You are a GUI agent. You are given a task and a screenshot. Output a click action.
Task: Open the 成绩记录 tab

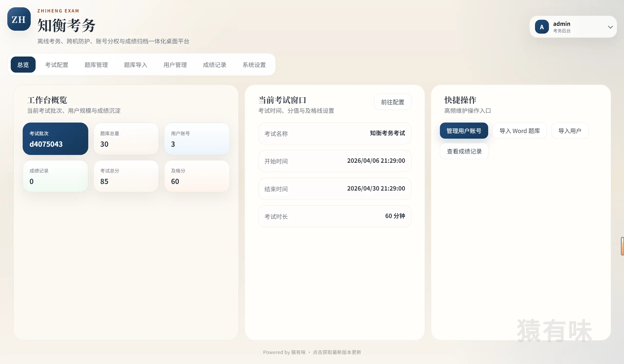(x=214, y=65)
